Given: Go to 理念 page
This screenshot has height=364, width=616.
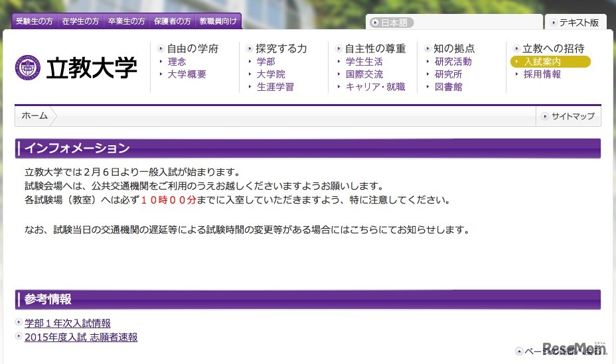Looking at the screenshot, I should tap(177, 62).
